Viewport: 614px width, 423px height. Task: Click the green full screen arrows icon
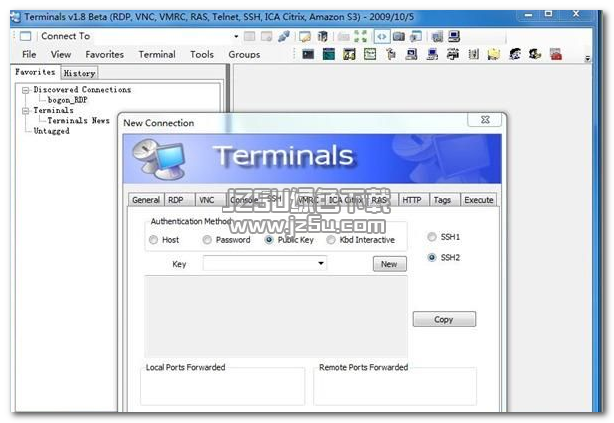click(x=360, y=36)
